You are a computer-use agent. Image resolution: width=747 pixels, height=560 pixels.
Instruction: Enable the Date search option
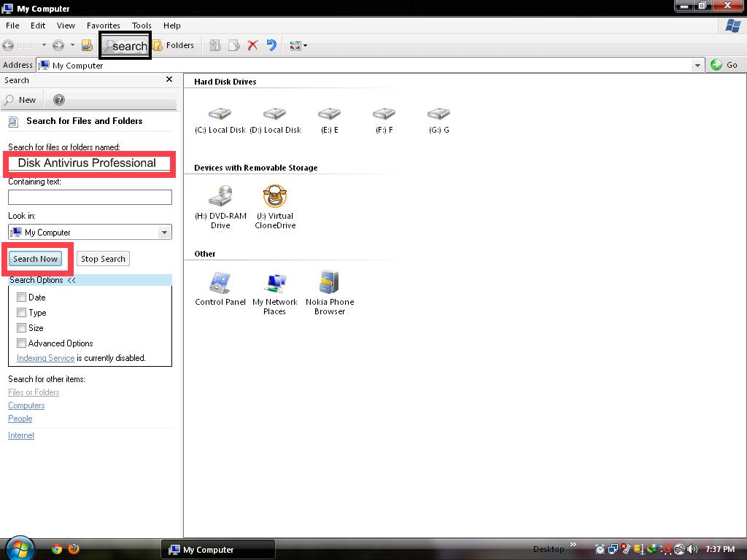[21, 297]
